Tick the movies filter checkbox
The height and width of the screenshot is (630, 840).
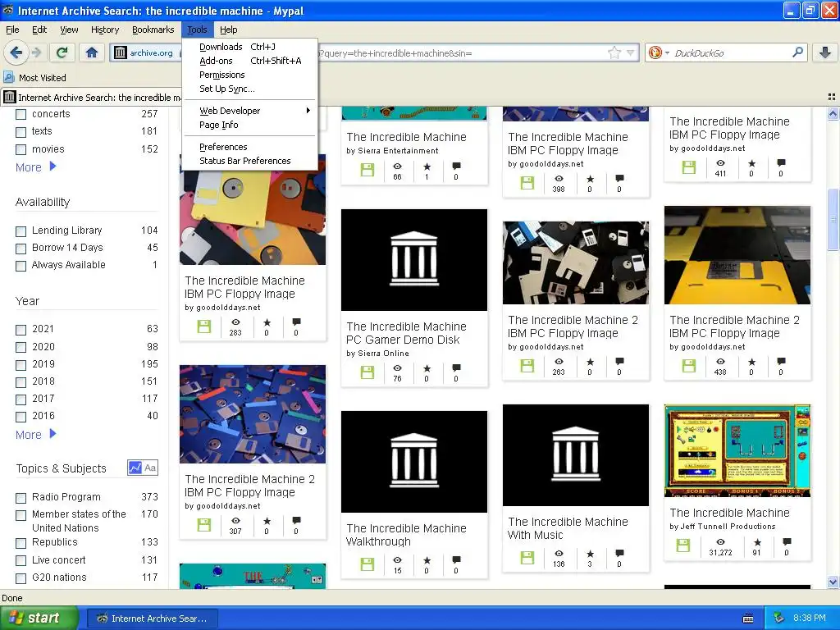21,150
